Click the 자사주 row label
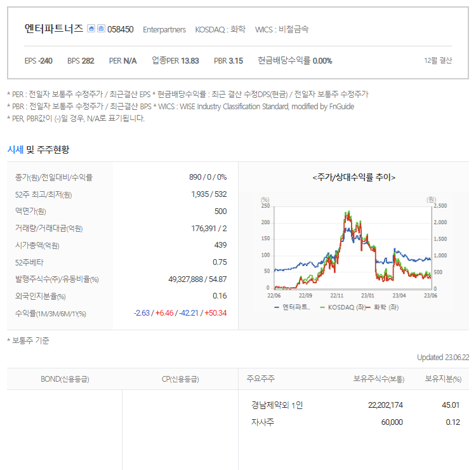The width and height of the screenshot is (476, 470). [x=263, y=422]
